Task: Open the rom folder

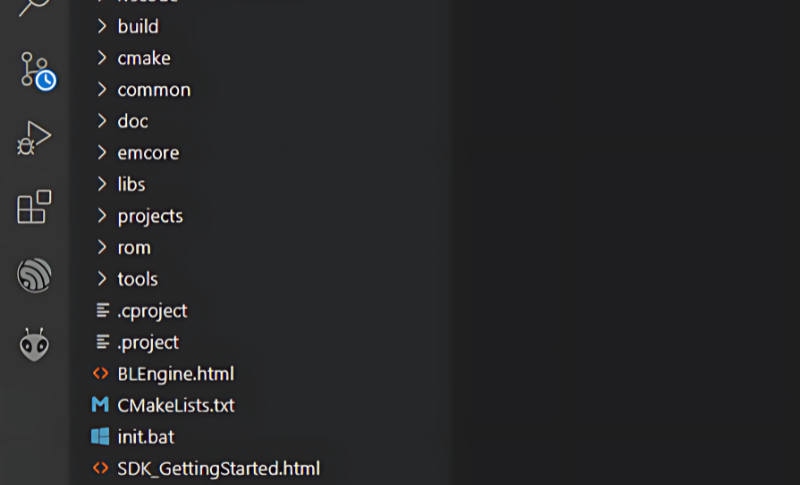Action: pos(133,247)
